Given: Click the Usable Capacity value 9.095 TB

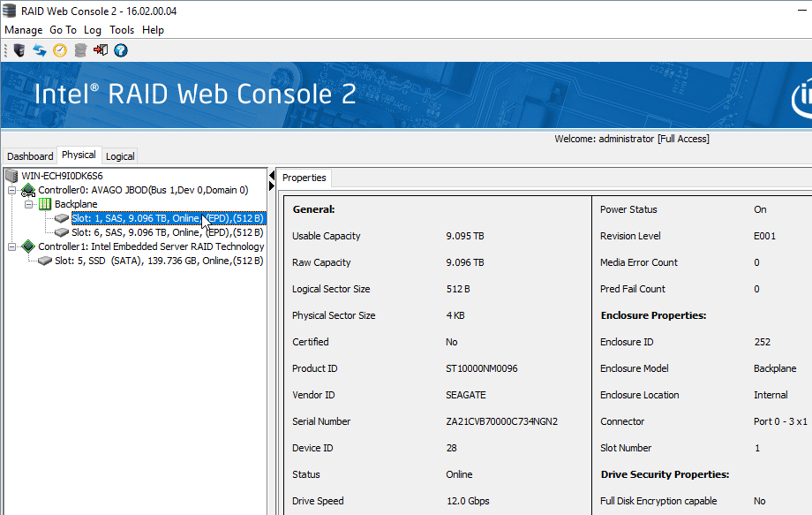Looking at the screenshot, I should [x=465, y=236].
